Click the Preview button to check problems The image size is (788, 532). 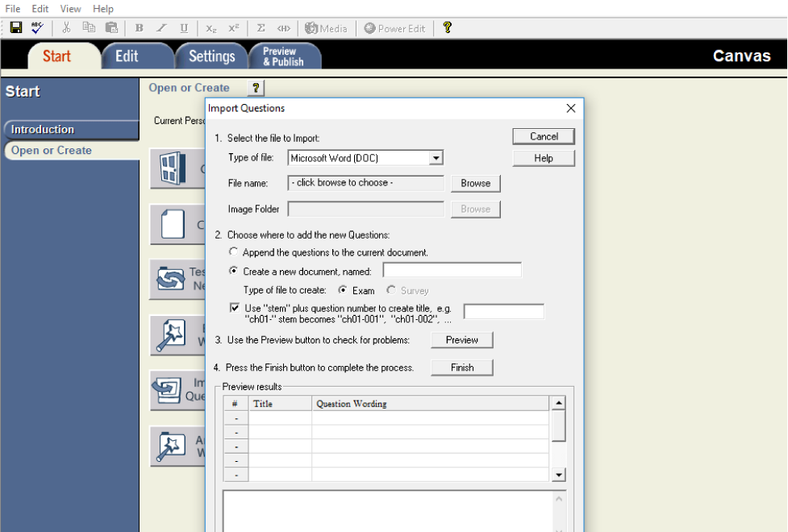(462, 340)
